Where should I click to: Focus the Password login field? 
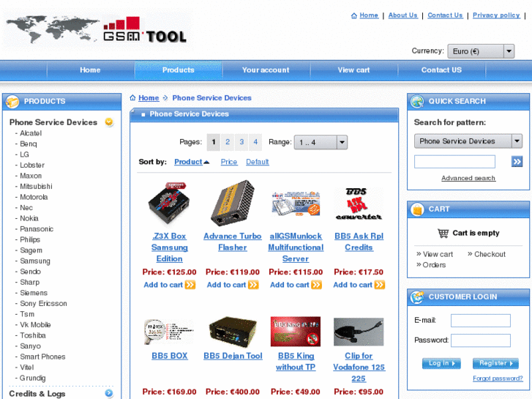click(481, 340)
